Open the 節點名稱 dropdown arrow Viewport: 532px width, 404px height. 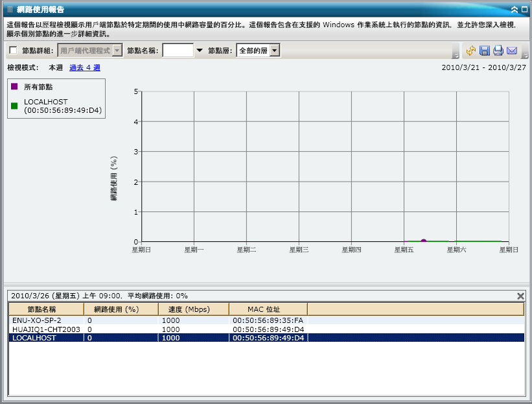click(199, 50)
